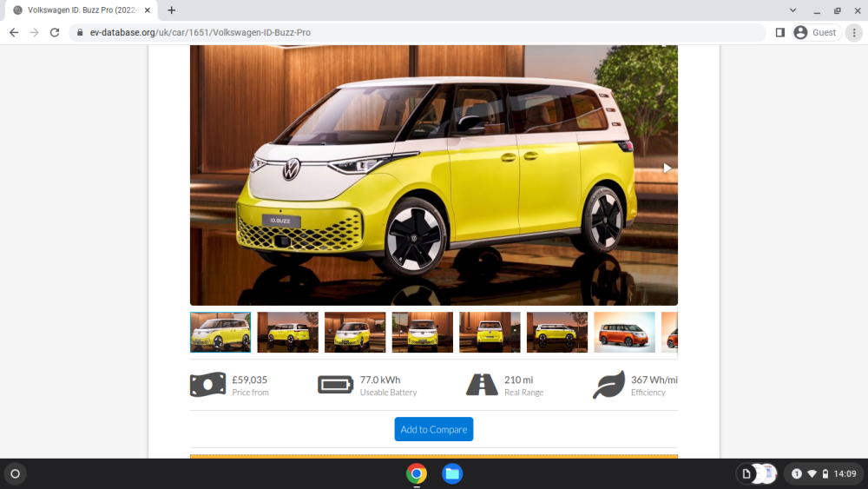Viewport: 868px width, 489px height.
Task: Click the 'Price from' label
Action: pos(250,393)
